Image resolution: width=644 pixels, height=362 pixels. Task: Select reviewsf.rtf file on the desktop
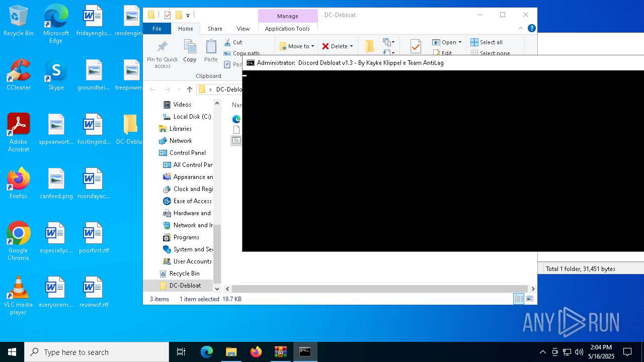point(94,292)
